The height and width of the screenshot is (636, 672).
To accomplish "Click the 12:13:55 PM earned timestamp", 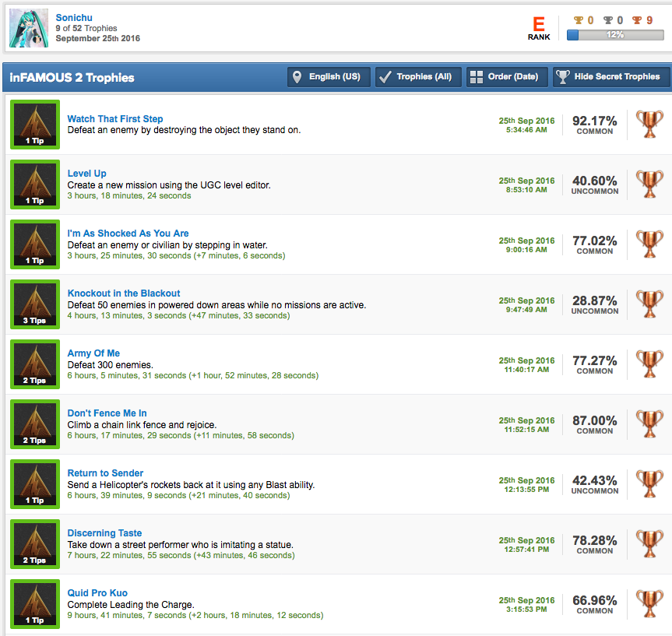I will [526, 490].
